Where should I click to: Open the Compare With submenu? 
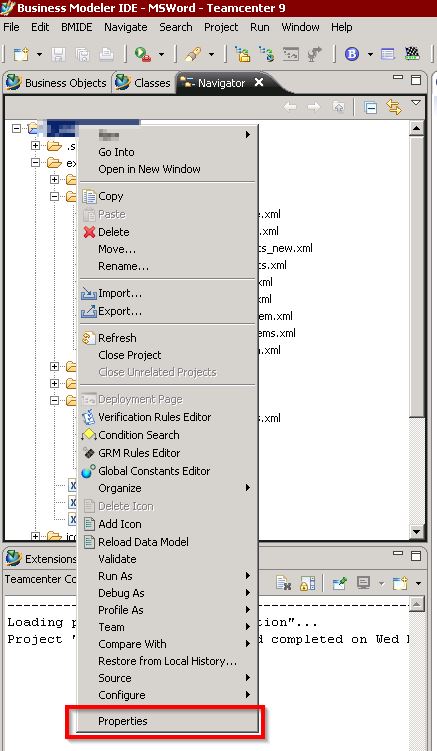pyautogui.click(x=167, y=644)
